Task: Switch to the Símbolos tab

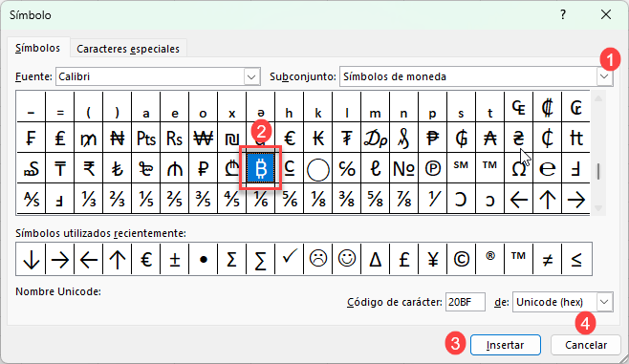Action: pyautogui.click(x=37, y=48)
